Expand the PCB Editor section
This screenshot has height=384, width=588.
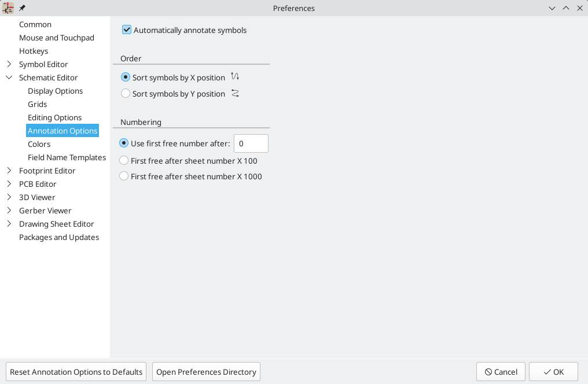(x=9, y=184)
